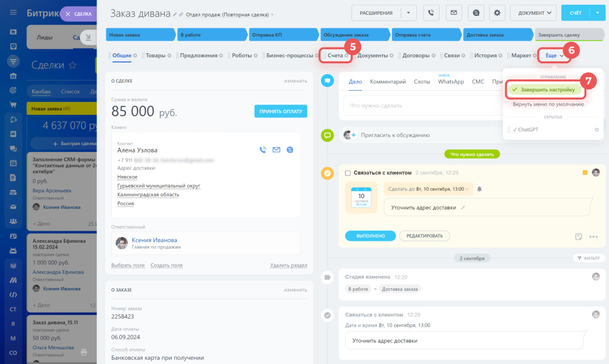Expand the СЧЁТ button dropdown arrow
609x364 pixels.
(x=597, y=13)
